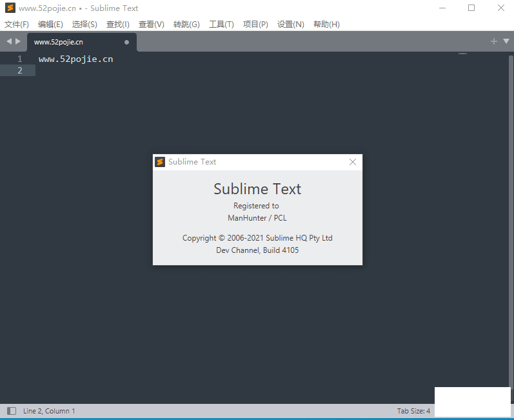Viewport: 514px width, 420px height.
Task: Click the Line 2, Column 1 status
Action: [49, 411]
